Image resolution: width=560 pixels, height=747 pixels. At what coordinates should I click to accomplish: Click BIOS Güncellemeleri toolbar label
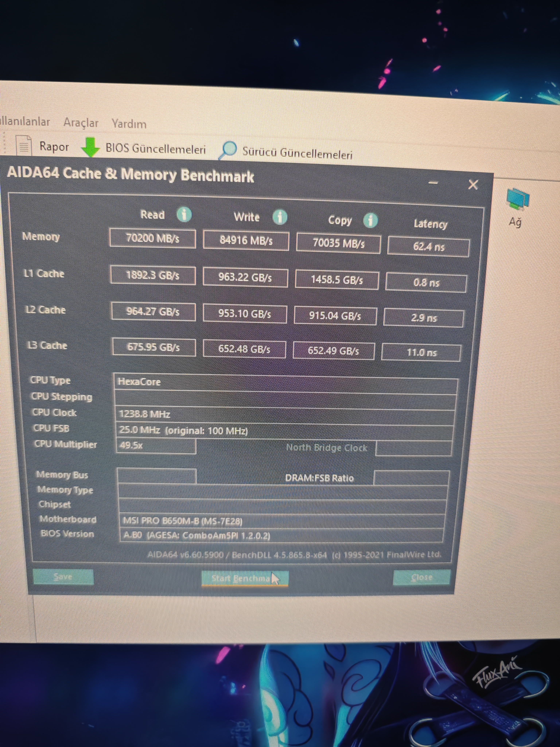tap(156, 149)
